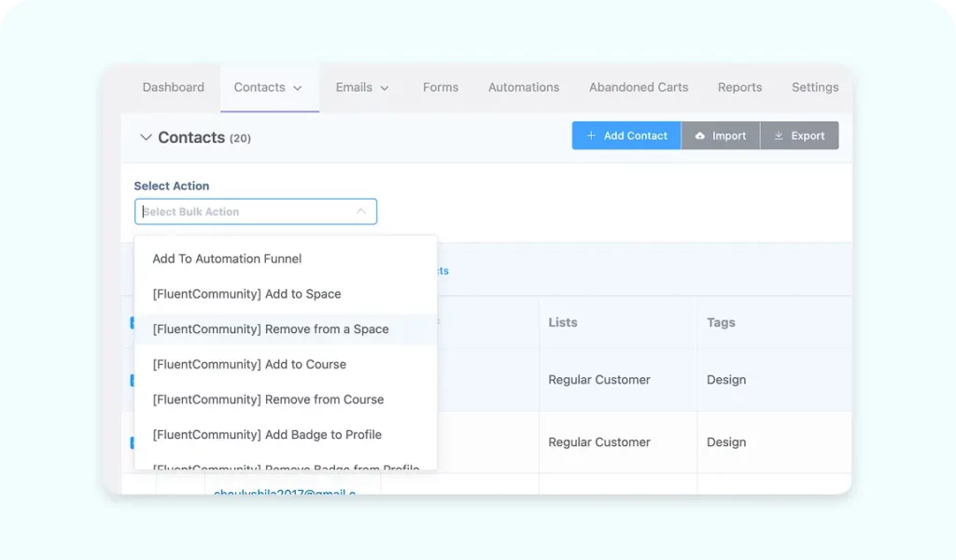Viewport: 956px width, 560px height.
Task: Click the cloud upload icon on Import
Action: pos(700,136)
